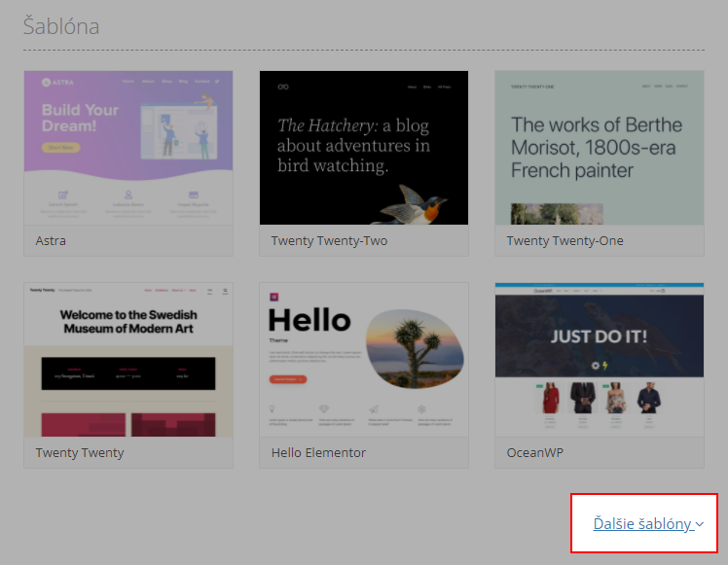The height and width of the screenshot is (565, 728).
Task: Select the OceanWP theme preview image
Action: pyautogui.click(x=599, y=360)
